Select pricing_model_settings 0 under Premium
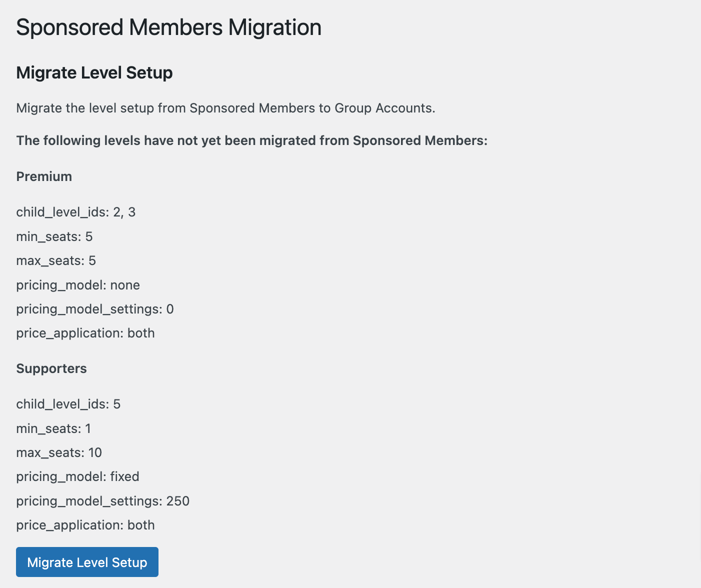Screen dimensions: 701x588 point(95,309)
